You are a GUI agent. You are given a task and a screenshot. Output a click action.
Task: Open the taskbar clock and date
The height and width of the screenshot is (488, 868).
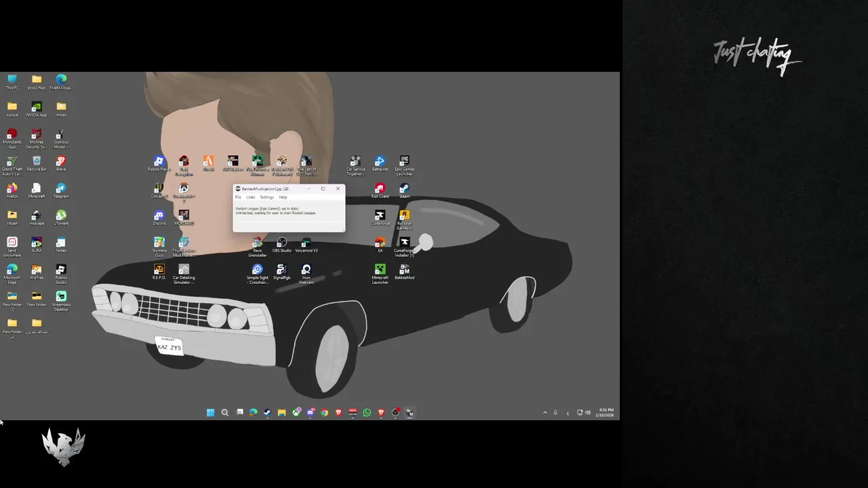coord(606,412)
